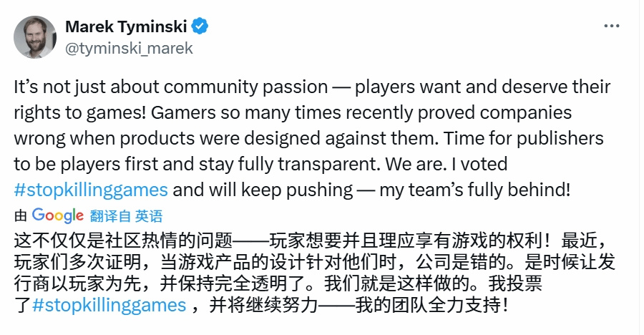Open #stopkillinggames hashtag in the English text
Viewport: 644px width, 335px height.
tap(91, 190)
